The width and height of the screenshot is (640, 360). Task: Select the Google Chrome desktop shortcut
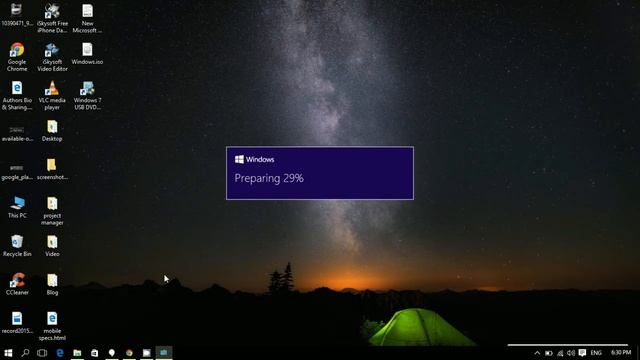pos(17,57)
